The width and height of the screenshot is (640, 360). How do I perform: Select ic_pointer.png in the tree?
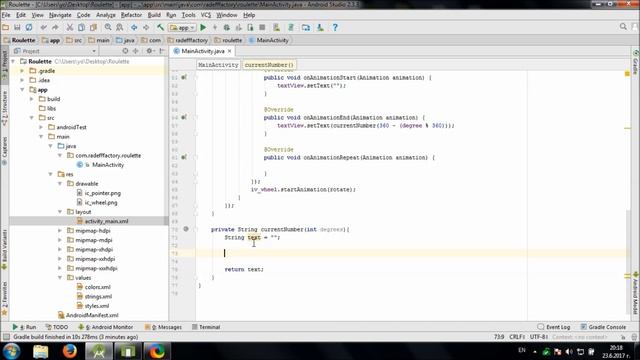[x=102, y=193]
